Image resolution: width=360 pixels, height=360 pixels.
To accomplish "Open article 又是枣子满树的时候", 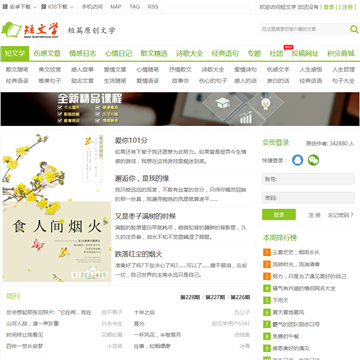I will click(145, 216).
